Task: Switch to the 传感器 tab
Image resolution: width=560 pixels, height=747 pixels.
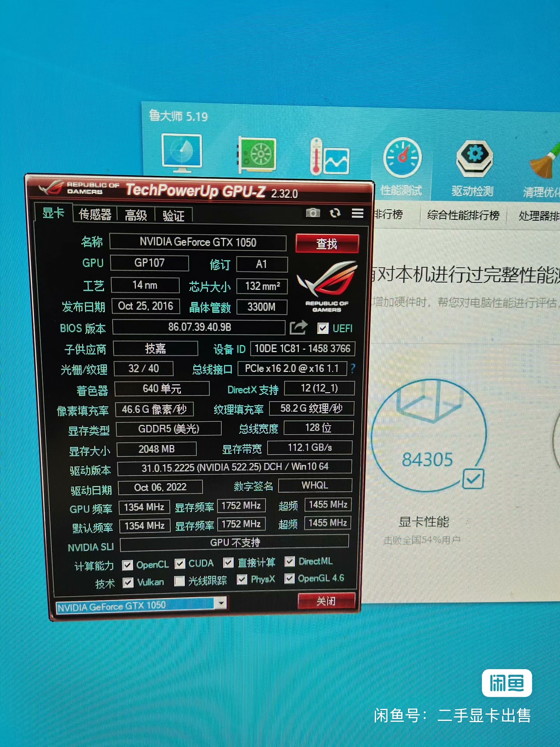Action: [x=95, y=214]
